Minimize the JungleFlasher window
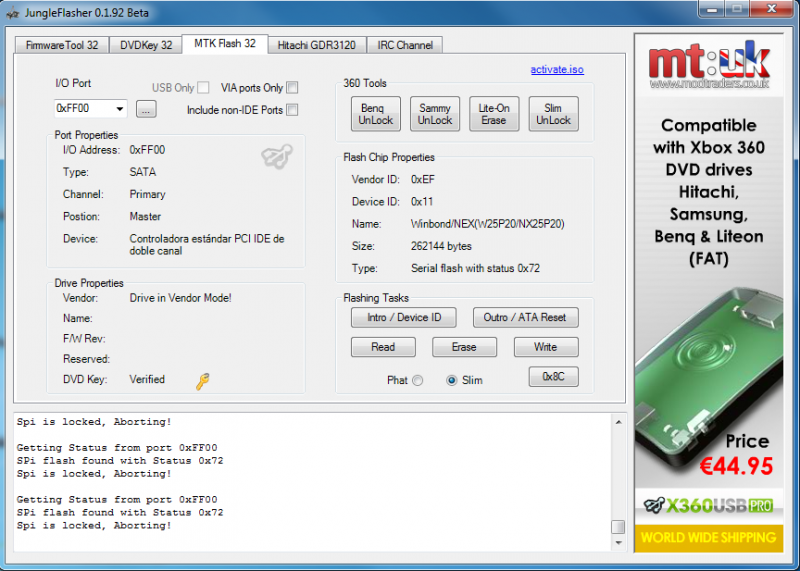 click(x=712, y=9)
